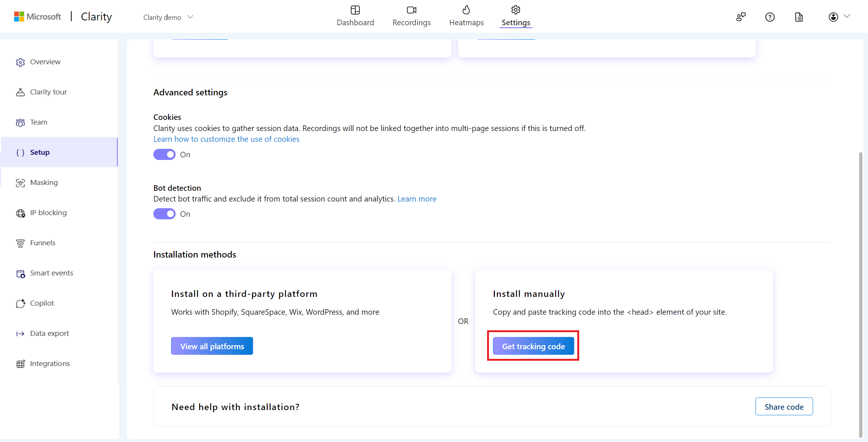
Task: Expand the Clarity demo project selector
Action: (x=167, y=16)
